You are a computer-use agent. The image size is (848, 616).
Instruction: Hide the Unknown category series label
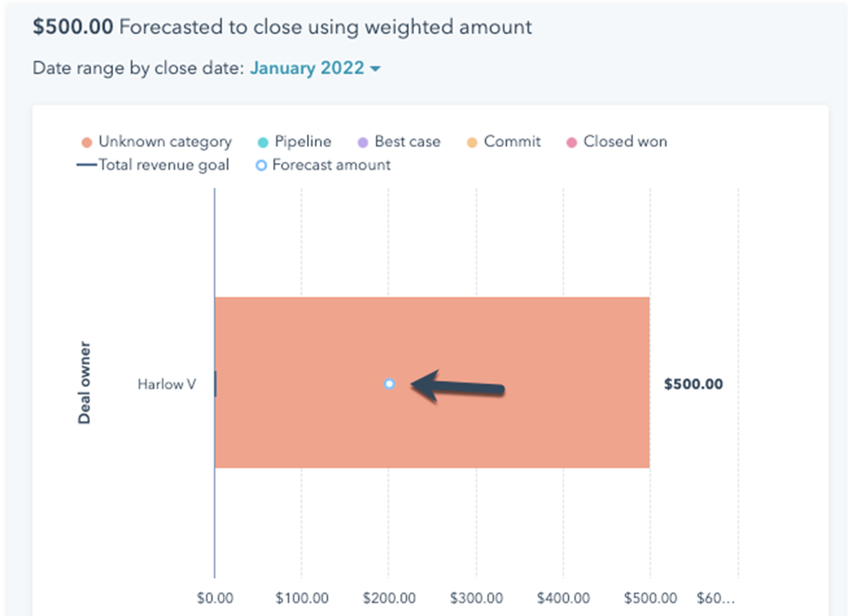pyautogui.click(x=164, y=142)
